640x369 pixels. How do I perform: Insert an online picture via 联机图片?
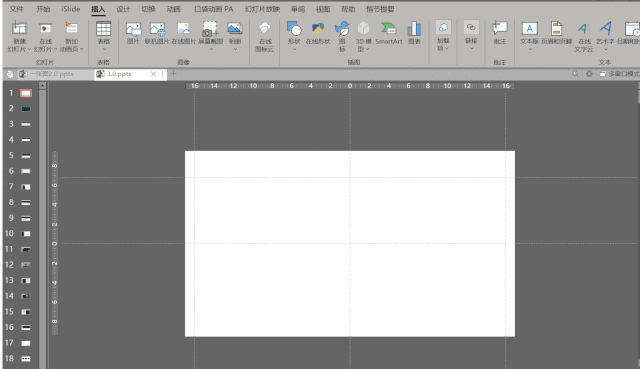pos(157,33)
